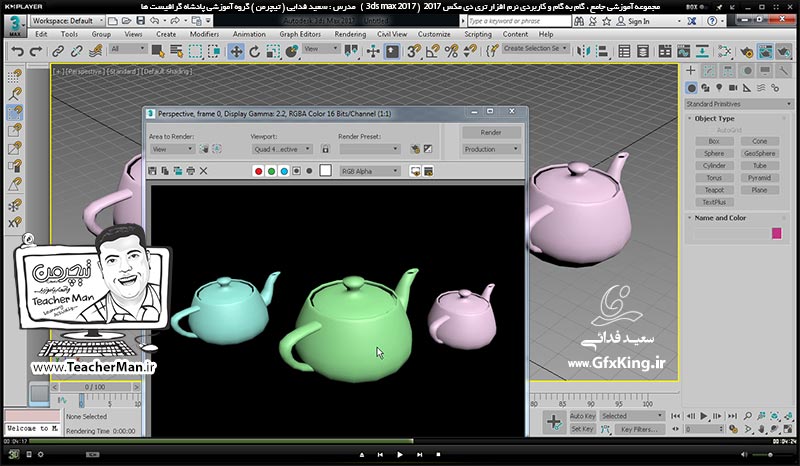Click the Sphere primitive button
This screenshot has height=466, width=800.
tap(714, 153)
